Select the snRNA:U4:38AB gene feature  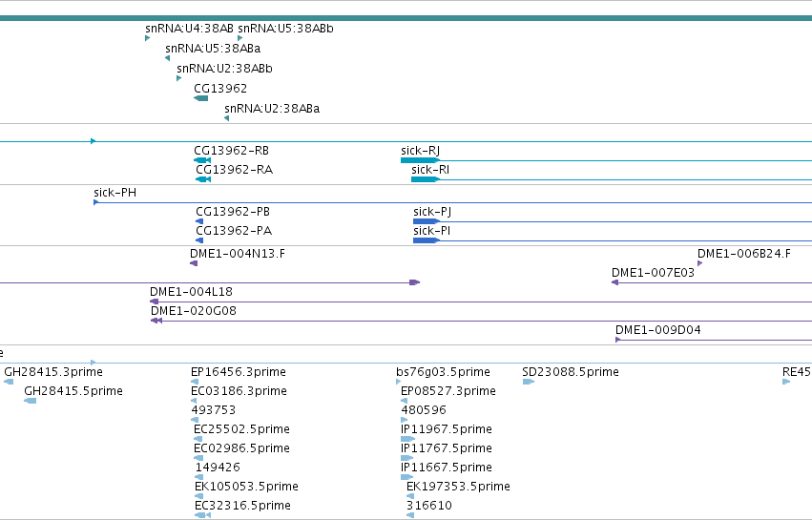(x=148, y=38)
